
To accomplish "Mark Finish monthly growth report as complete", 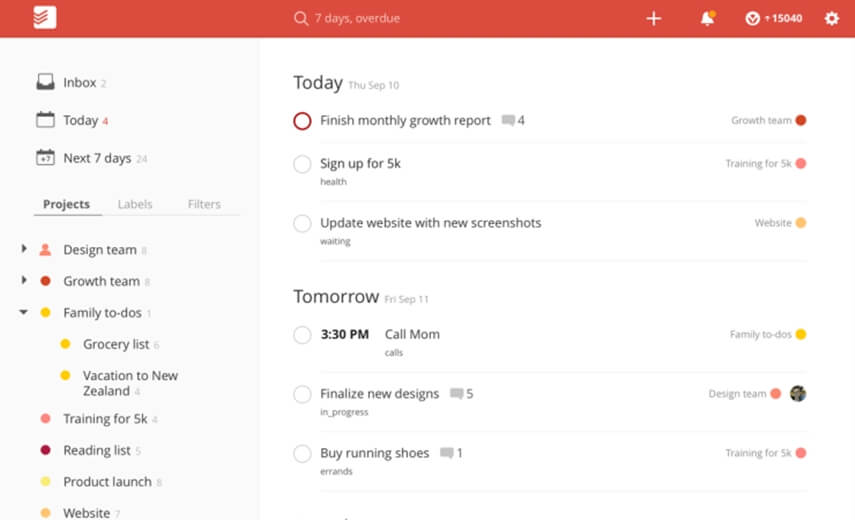I will 302,121.
